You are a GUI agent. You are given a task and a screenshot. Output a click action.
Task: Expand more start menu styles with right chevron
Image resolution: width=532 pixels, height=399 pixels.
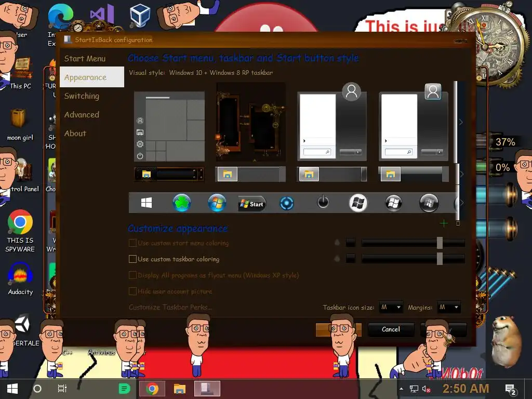[x=461, y=122]
